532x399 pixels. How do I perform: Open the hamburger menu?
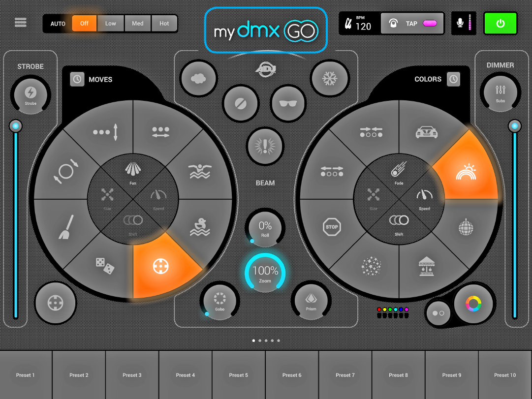coord(20,23)
